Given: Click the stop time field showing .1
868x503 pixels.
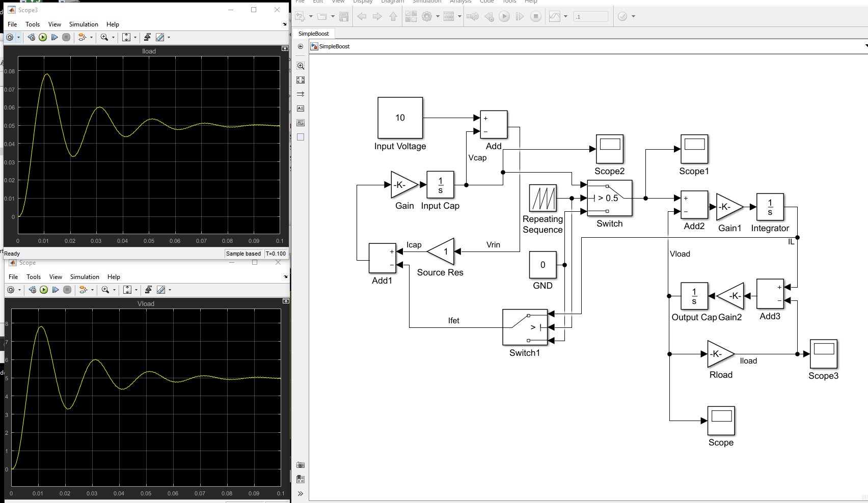Looking at the screenshot, I should pos(591,16).
